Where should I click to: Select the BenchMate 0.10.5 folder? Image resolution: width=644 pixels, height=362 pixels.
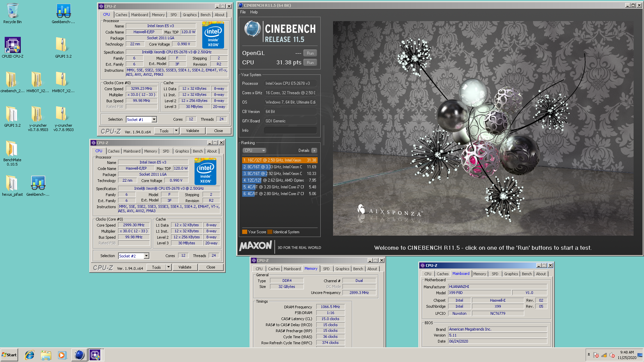pyautogui.click(x=12, y=153)
